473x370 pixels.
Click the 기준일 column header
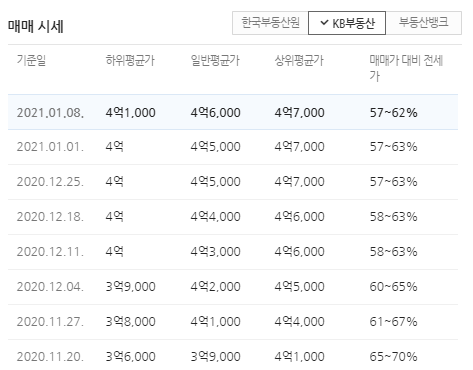[x=31, y=60]
